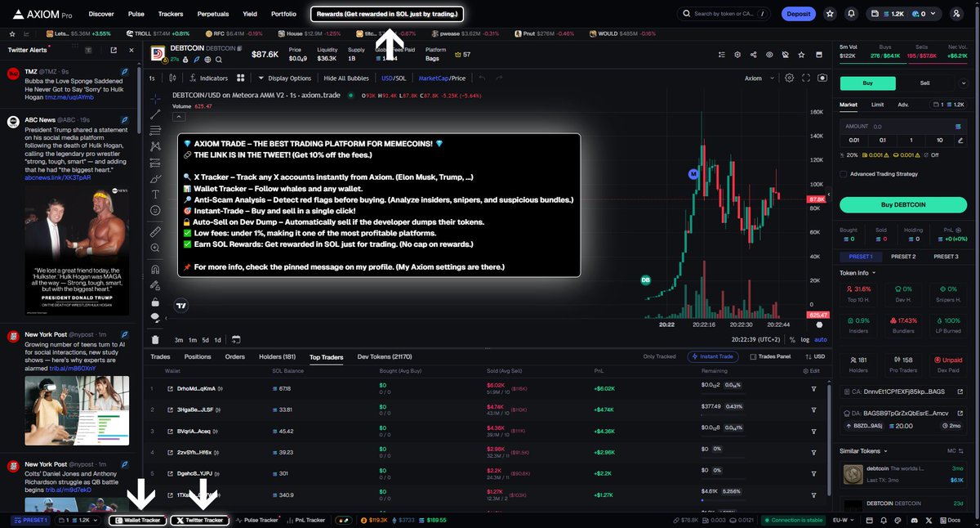Take a chart snapshot with camera icon
This screenshot has width=980, height=528.
click(x=822, y=78)
